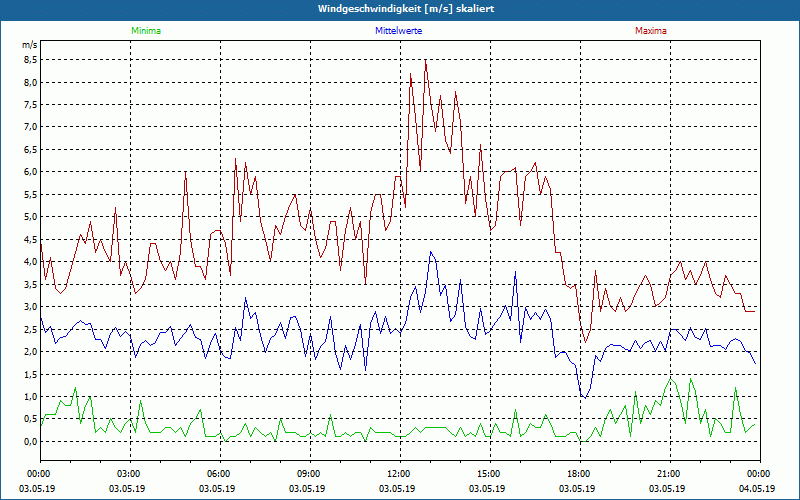This screenshot has height=500, width=800.
Task: Click the 15:00 time axis label
Action: tap(490, 474)
